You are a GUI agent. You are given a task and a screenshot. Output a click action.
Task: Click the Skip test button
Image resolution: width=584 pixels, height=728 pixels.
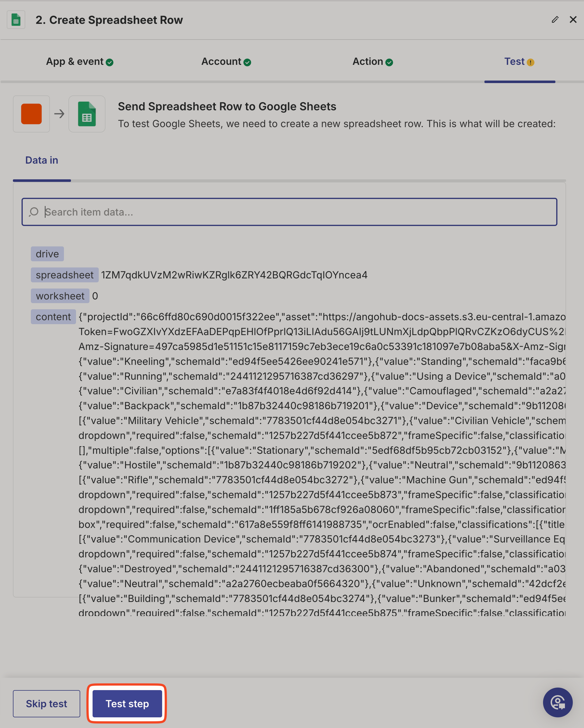click(47, 704)
